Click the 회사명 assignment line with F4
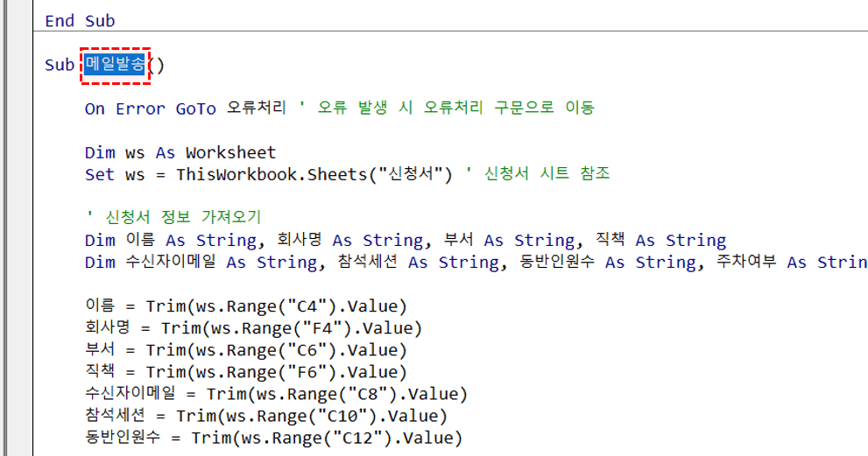 [253, 328]
